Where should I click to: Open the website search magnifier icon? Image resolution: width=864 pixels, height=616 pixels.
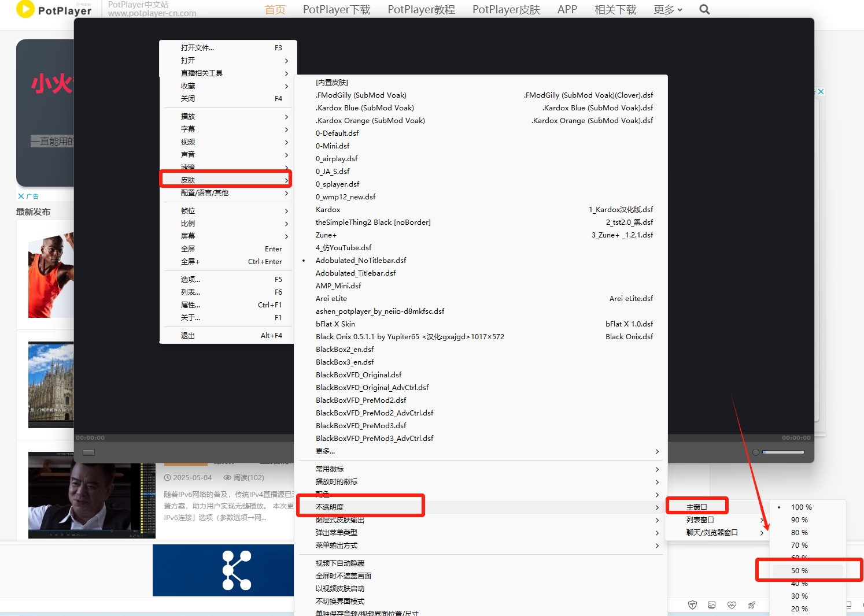tap(704, 9)
